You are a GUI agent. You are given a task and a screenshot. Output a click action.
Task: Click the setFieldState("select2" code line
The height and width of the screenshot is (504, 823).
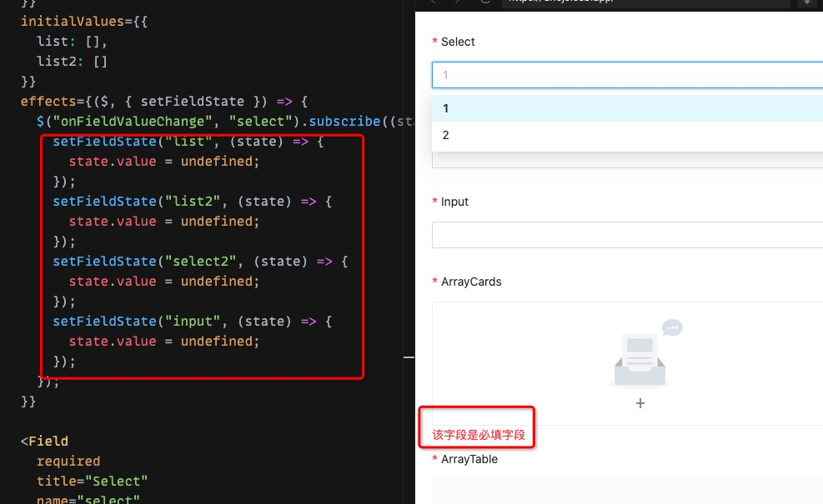[200, 262]
